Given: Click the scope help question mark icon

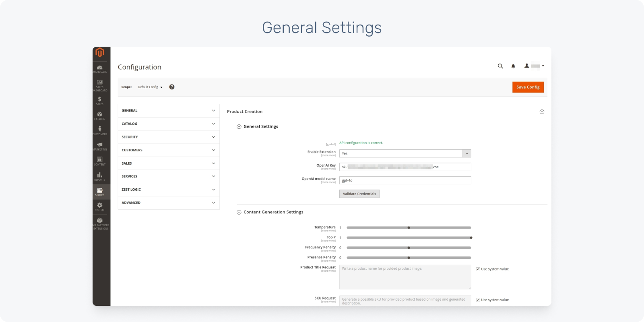Looking at the screenshot, I should [172, 87].
